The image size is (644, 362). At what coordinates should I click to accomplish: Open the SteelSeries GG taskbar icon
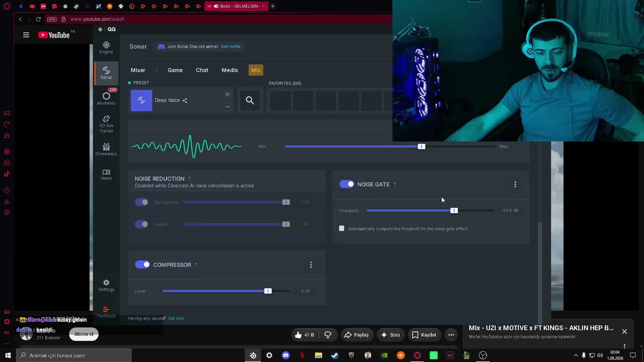(253, 355)
